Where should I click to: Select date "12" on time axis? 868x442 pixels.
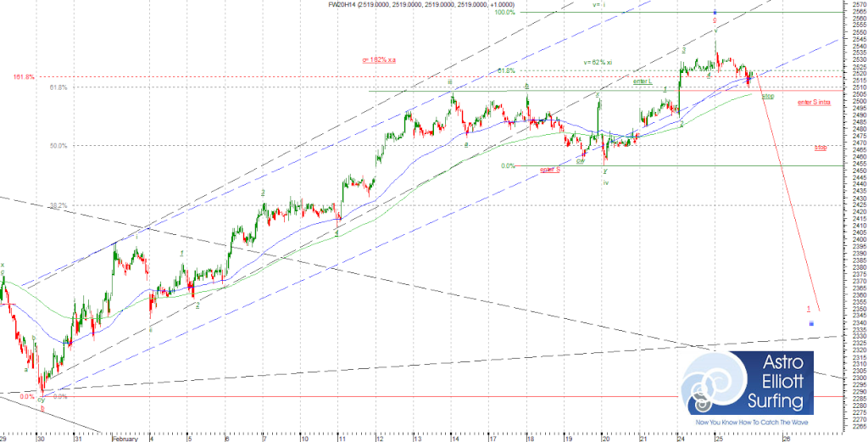[x=379, y=438]
